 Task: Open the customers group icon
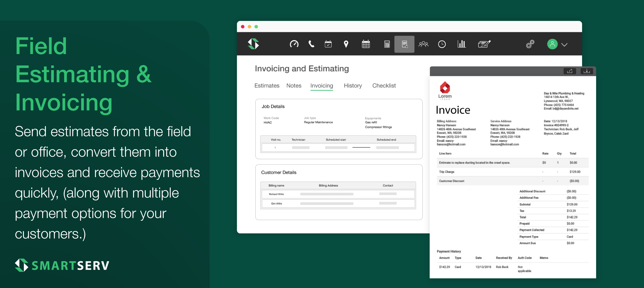pyautogui.click(x=423, y=44)
